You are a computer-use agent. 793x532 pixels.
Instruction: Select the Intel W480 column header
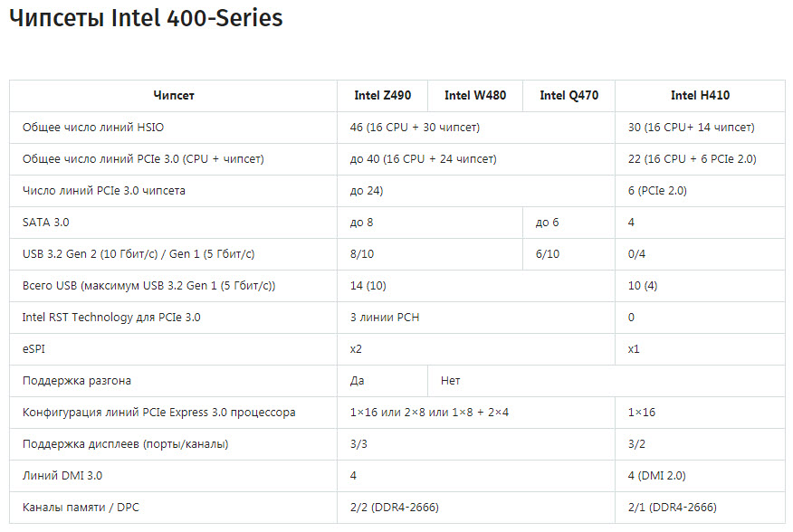click(475, 96)
